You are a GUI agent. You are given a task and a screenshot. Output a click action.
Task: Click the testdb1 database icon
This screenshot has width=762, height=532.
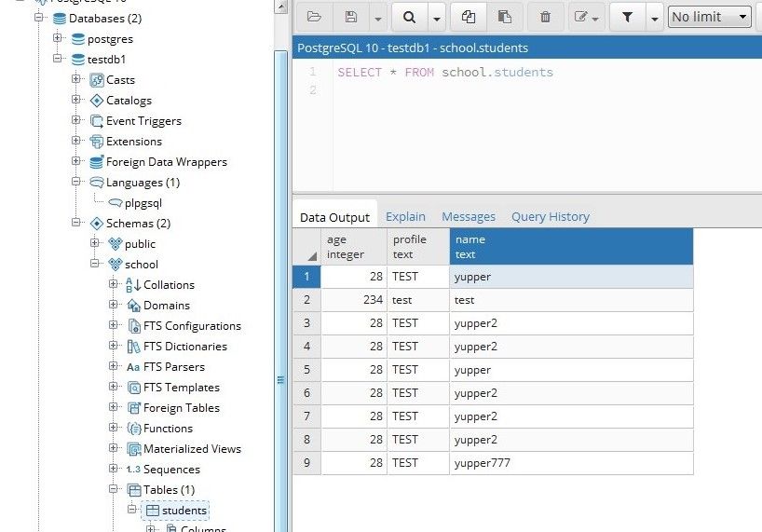77,60
